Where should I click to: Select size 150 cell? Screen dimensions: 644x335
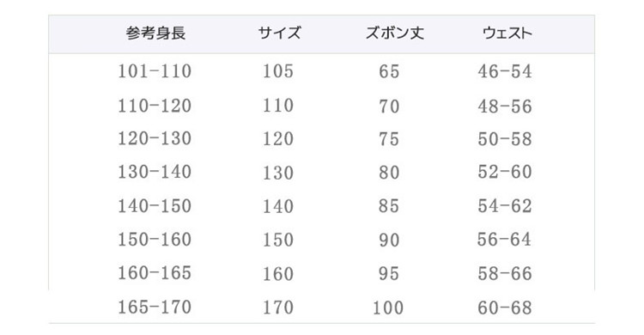tap(278, 240)
